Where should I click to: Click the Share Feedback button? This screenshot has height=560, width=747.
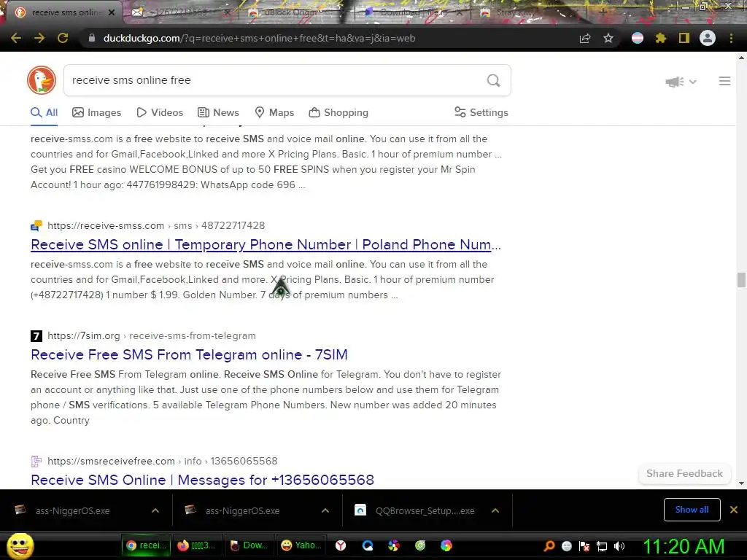click(x=684, y=474)
